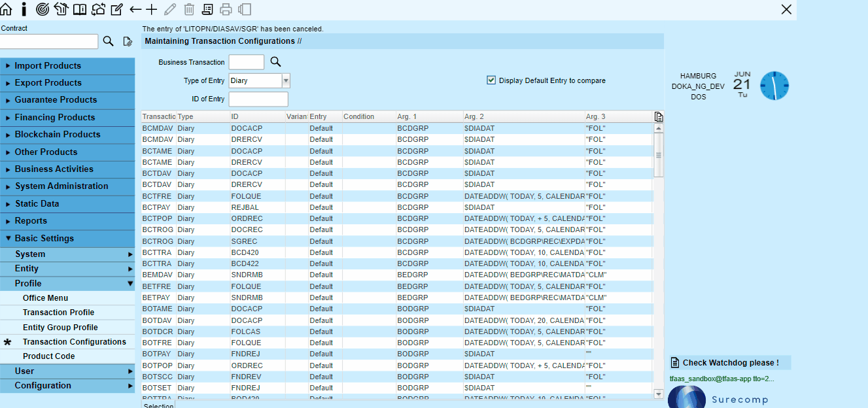The image size is (868, 408).
Task: Expand the Configuration submenu
Action: pos(67,386)
